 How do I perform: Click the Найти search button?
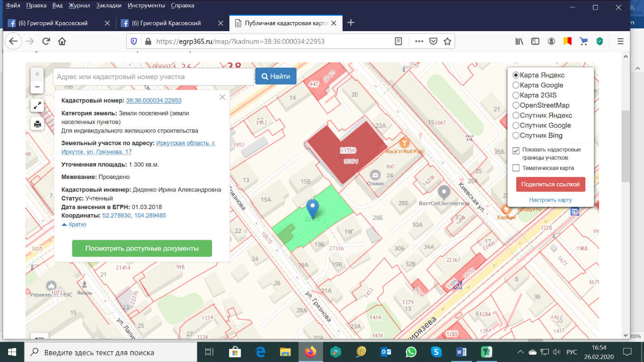(x=276, y=76)
